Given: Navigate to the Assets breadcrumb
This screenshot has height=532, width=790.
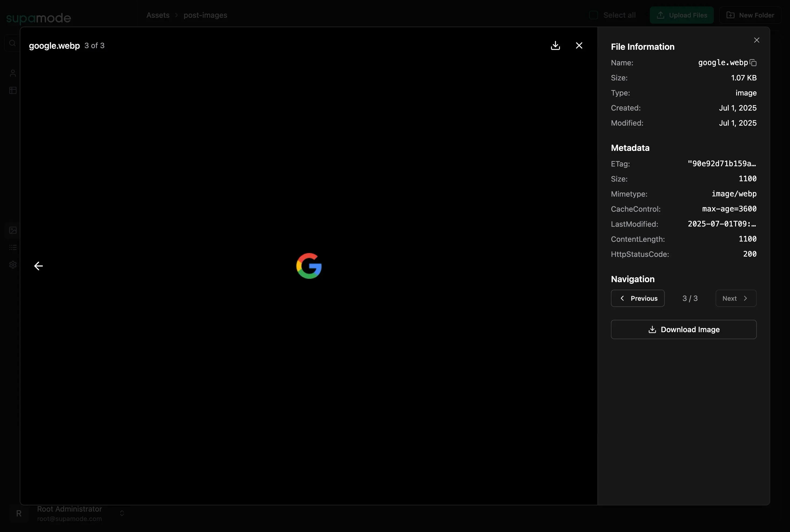Looking at the screenshot, I should pyautogui.click(x=157, y=15).
